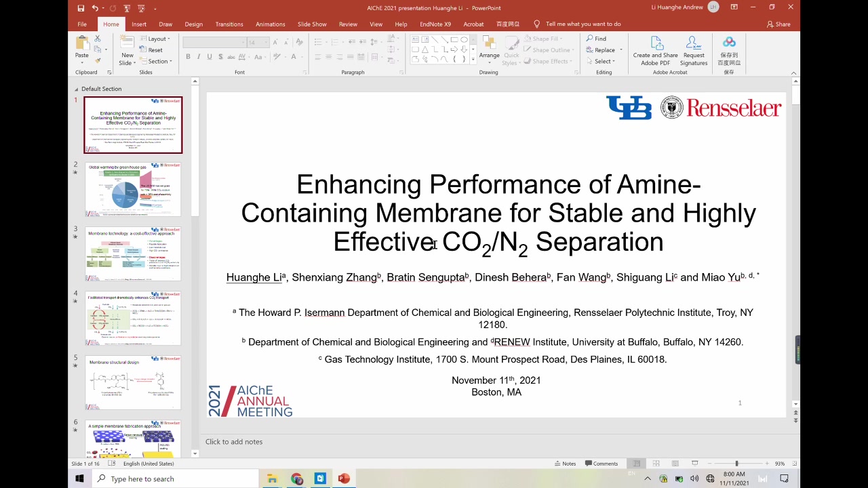Switch to Slide Sorter view icon
This screenshot has height=488, width=868.
tap(656, 464)
